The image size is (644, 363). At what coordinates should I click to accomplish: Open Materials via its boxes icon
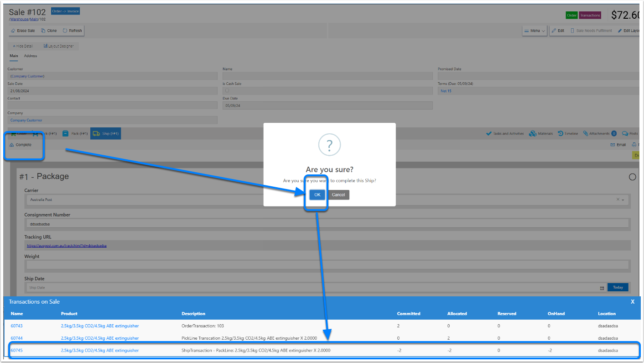pyautogui.click(x=532, y=134)
